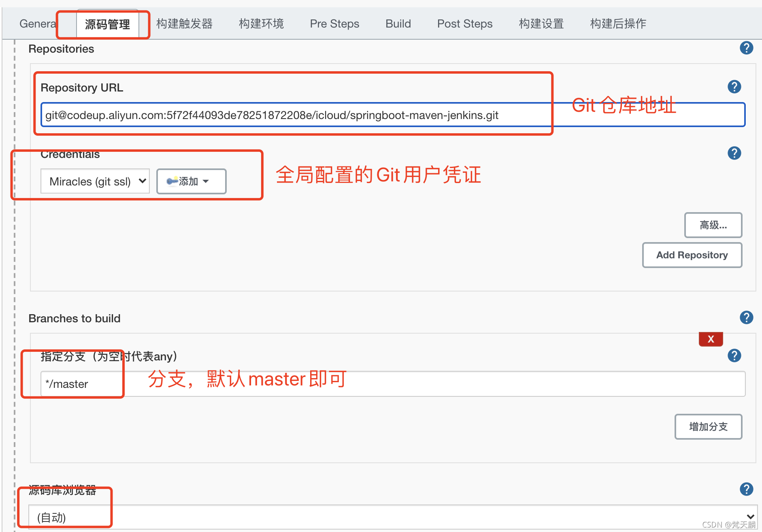
Task: Click the 增加分支 add branch button
Action: 708,427
